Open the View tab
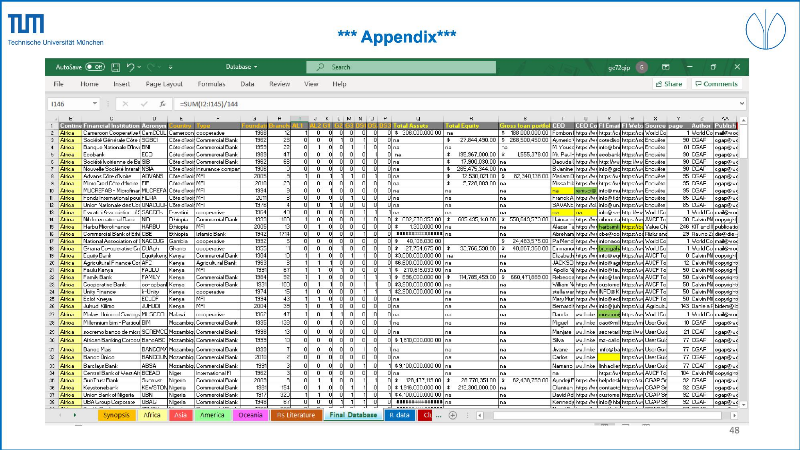800x450 pixels. point(311,84)
